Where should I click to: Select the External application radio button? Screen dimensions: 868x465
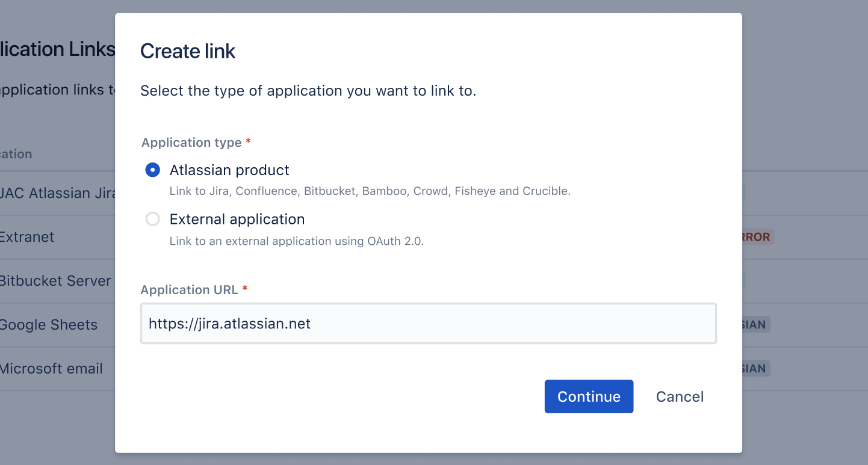point(153,219)
